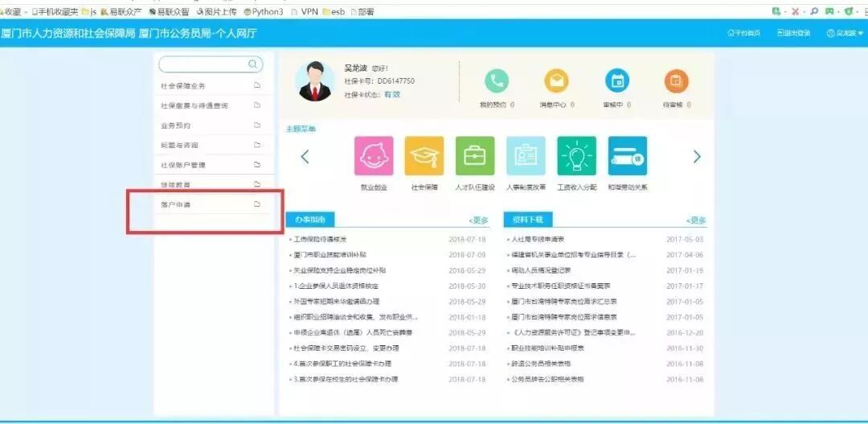Open the 易联众产 bookmark
Screen dimensions: 868x424
point(121,11)
